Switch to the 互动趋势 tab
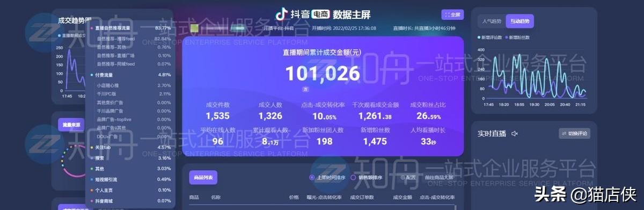This screenshot has width=644, height=210. (519, 21)
